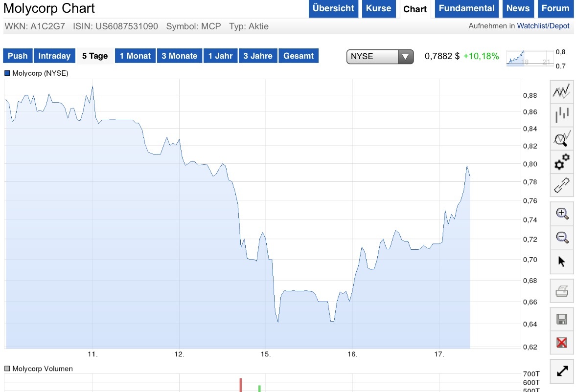Switch to the Fundamental tab
The image size is (576, 392).
pyautogui.click(x=466, y=8)
